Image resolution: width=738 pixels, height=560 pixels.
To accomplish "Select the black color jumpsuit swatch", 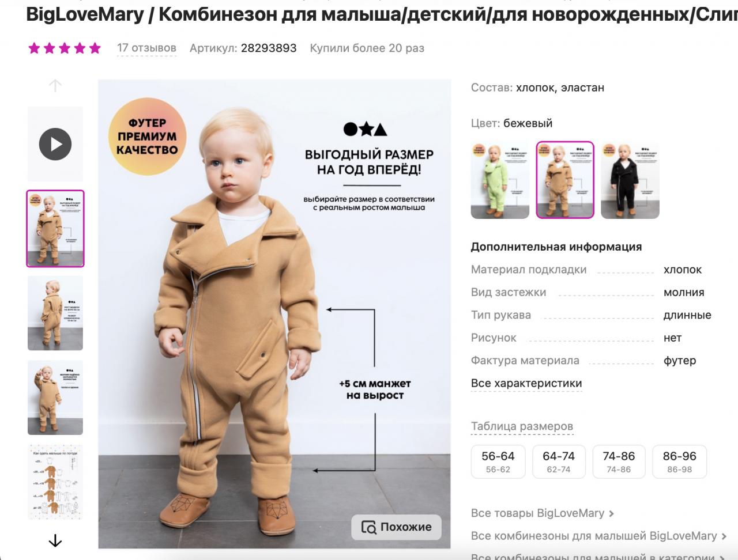I will [x=630, y=180].
